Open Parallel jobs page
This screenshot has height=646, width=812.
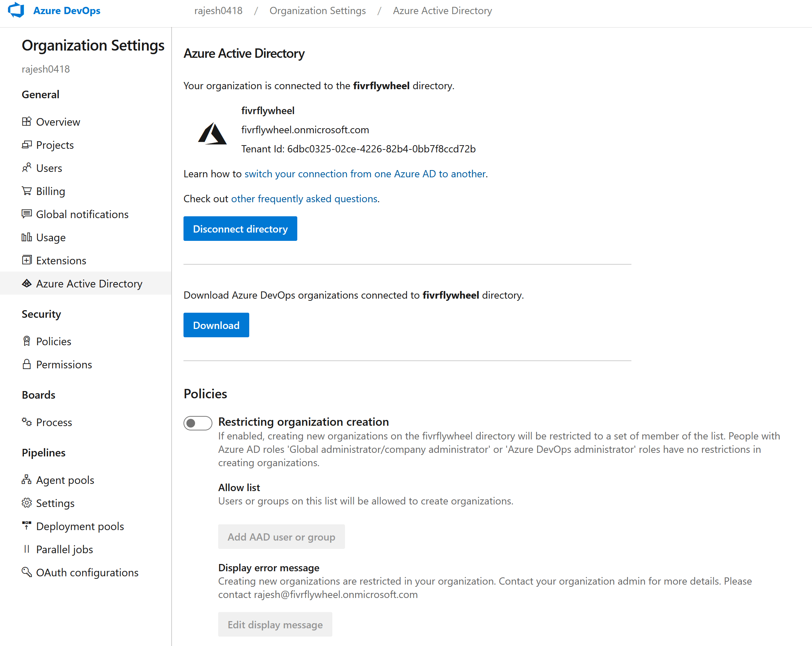64,549
